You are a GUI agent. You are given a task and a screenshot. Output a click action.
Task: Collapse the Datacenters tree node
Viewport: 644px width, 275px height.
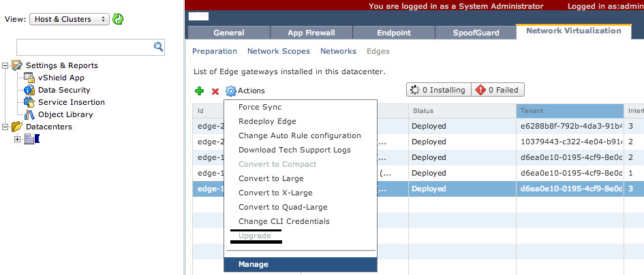point(5,127)
